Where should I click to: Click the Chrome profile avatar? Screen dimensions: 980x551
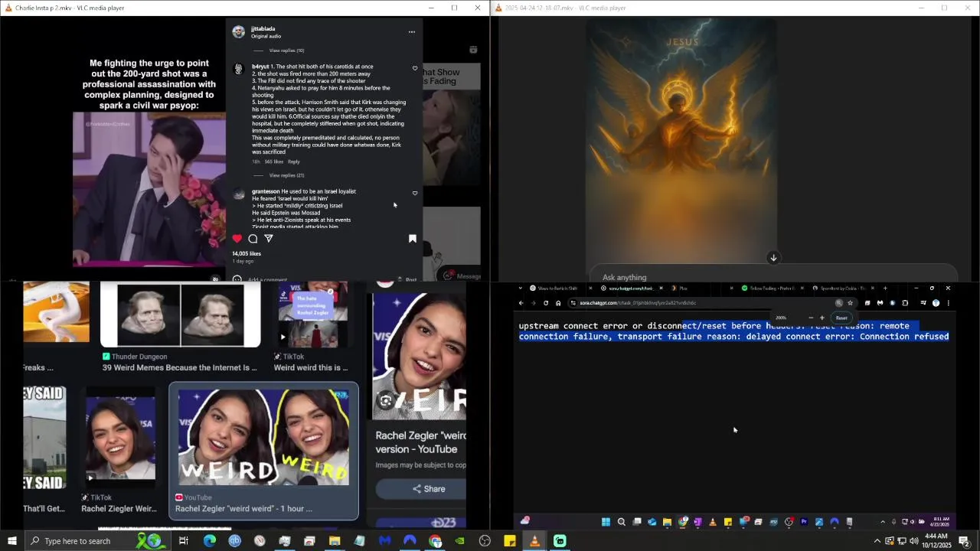click(x=936, y=303)
